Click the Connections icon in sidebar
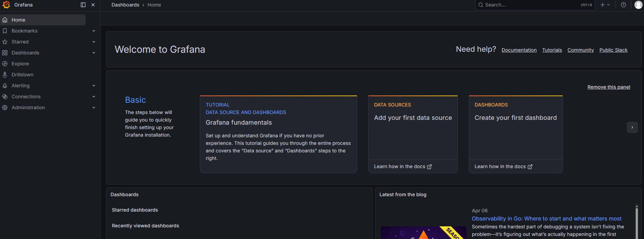The image size is (644, 239). click(5, 97)
